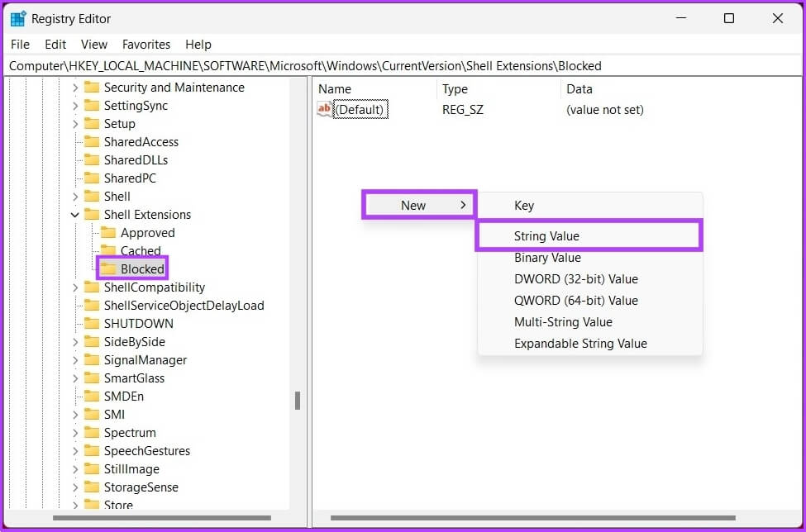
Task: Click the SMDEn folder icon
Action: 92,396
